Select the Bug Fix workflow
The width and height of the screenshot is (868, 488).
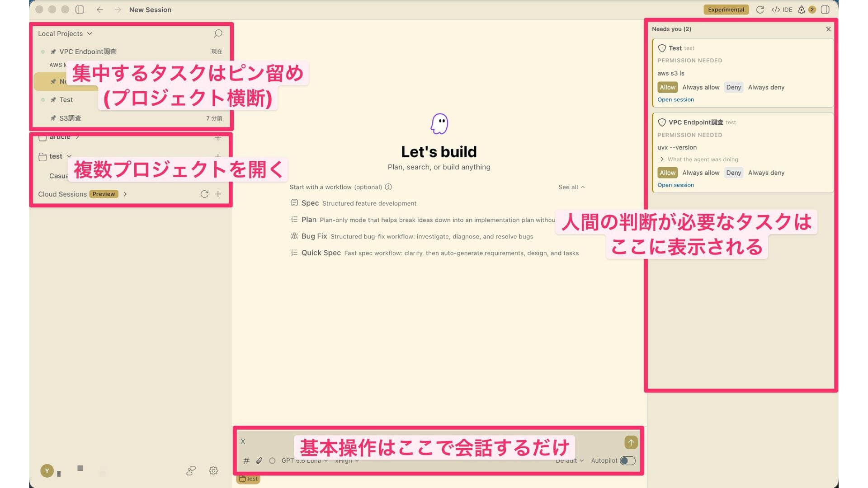coord(412,236)
